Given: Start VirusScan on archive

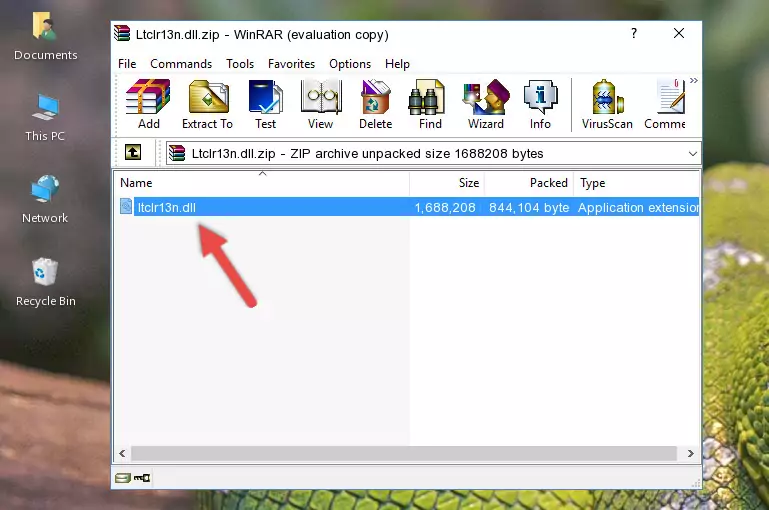Looking at the screenshot, I should coord(607,104).
